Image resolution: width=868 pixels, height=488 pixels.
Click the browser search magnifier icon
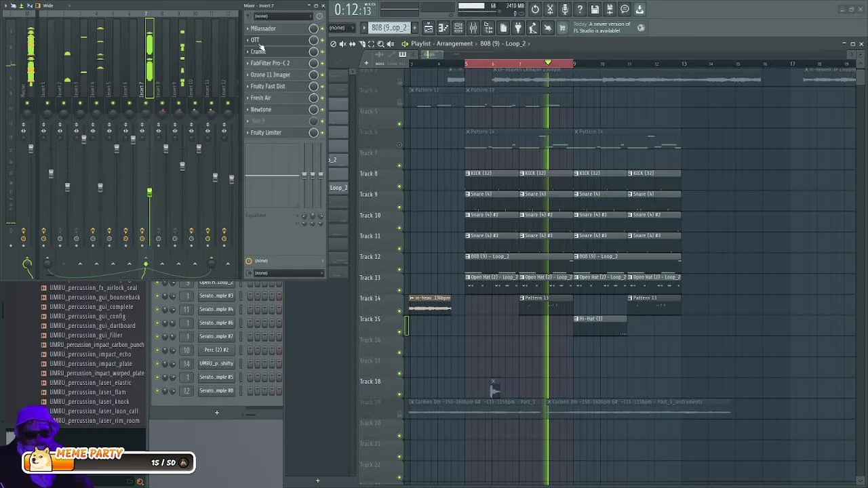(x=140, y=482)
